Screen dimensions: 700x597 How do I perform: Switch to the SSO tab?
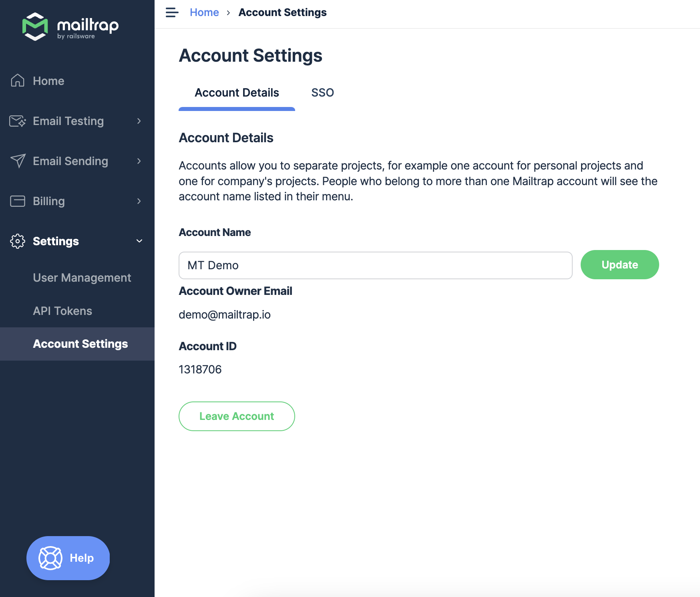click(323, 93)
